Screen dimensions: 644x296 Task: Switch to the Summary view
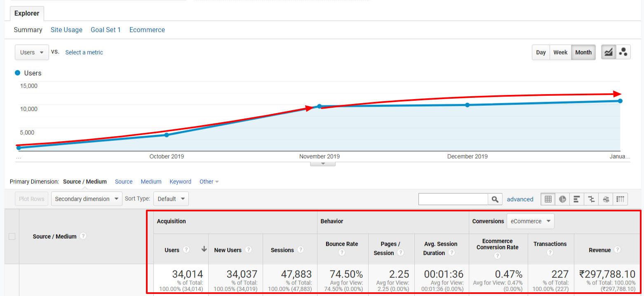click(28, 30)
